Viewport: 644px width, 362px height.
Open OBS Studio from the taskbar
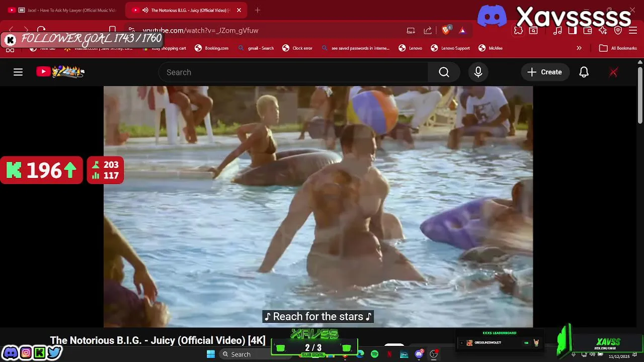click(434, 354)
